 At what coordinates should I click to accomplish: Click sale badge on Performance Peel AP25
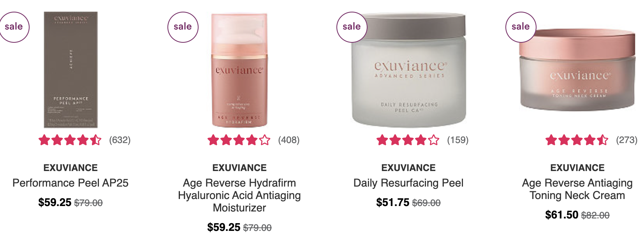14,27
